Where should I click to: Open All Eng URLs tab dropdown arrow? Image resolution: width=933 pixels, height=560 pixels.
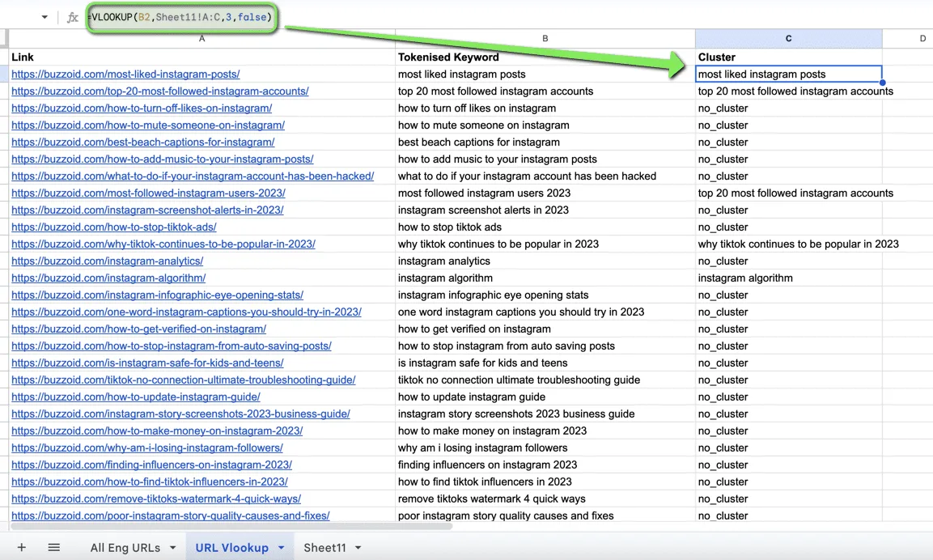[x=172, y=548]
